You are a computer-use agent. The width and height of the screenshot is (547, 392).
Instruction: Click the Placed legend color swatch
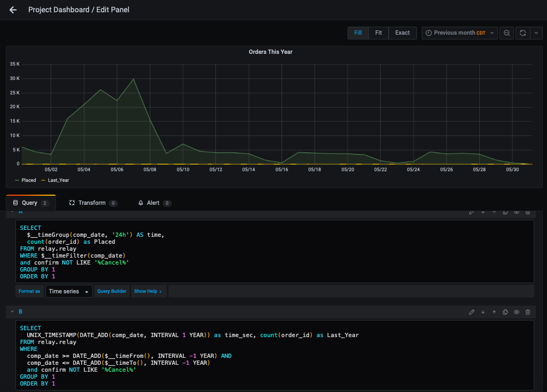point(17,180)
